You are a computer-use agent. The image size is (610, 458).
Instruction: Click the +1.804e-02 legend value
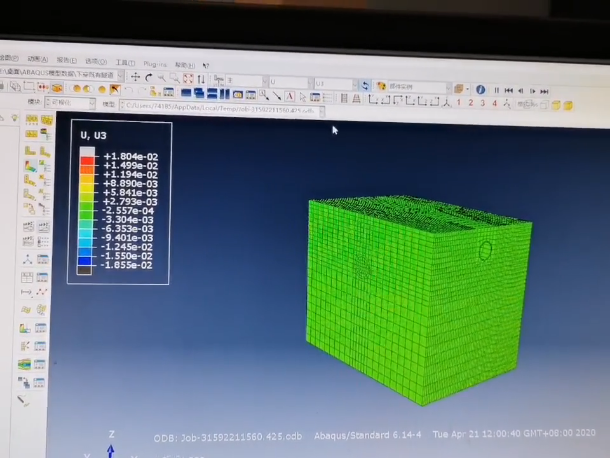point(131,156)
